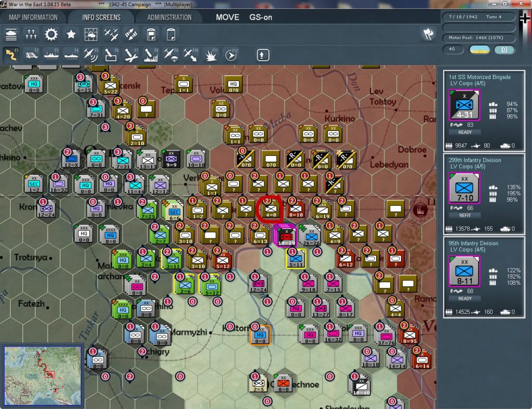Toggle READY status of 1st SS Motorized Brigade
Image resolution: width=532 pixels, height=409 pixels.
click(465, 132)
